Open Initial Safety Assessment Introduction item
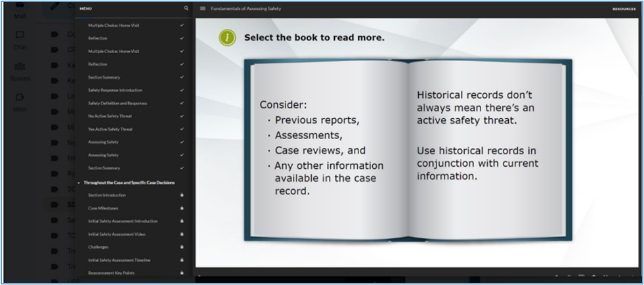The image size is (644, 285). (x=122, y=221)
